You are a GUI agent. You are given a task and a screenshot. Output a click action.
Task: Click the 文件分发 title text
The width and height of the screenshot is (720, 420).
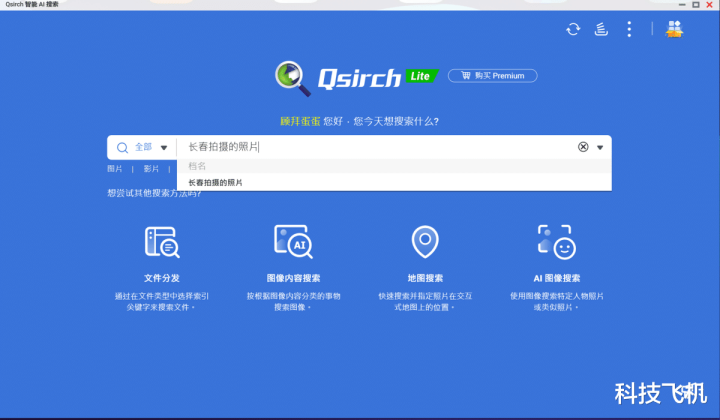point(162,278)
